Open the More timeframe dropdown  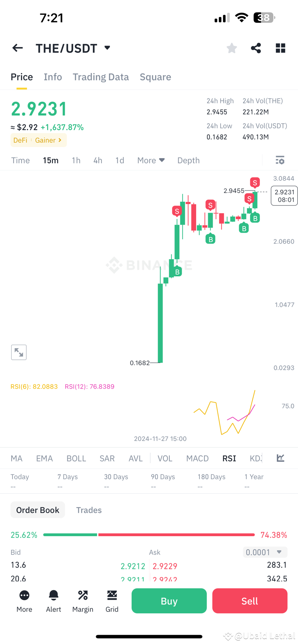[x=151, y=160]
